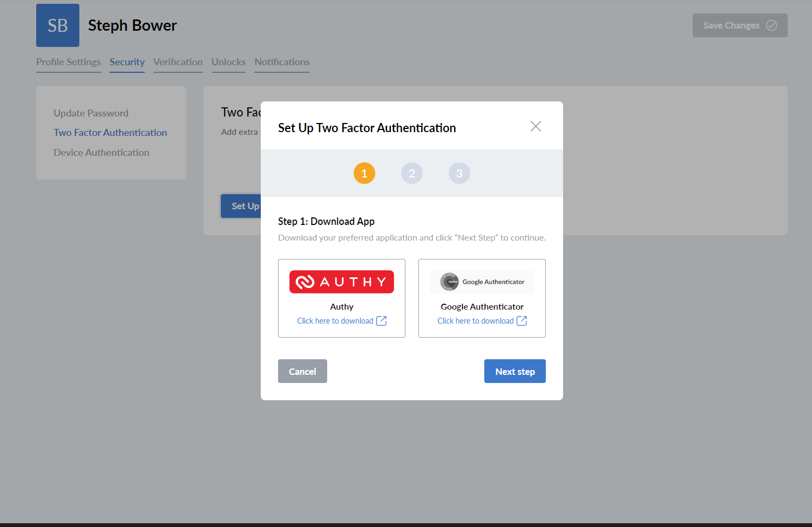Click Authy's "Click here to download" link

[335, 321]
